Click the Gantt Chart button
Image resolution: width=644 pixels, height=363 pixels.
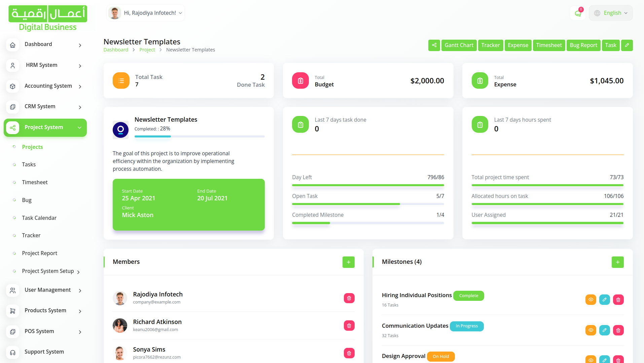[x=459, y=45]
